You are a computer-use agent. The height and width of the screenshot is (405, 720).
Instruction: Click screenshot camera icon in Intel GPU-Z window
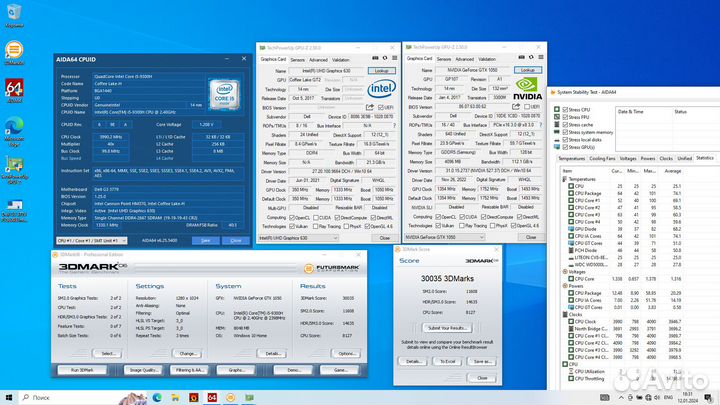click(x=375, y=58)
